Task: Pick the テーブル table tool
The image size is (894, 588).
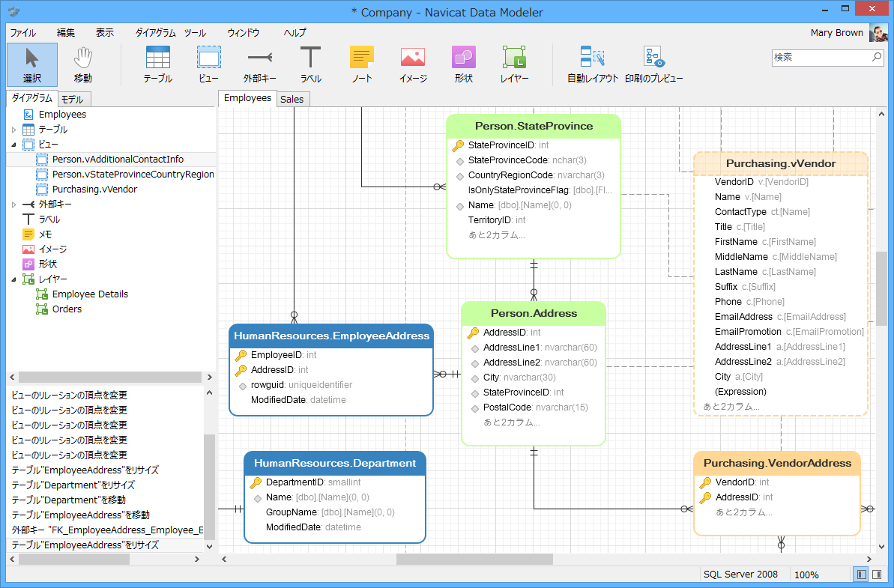Action: coord(158,65)
